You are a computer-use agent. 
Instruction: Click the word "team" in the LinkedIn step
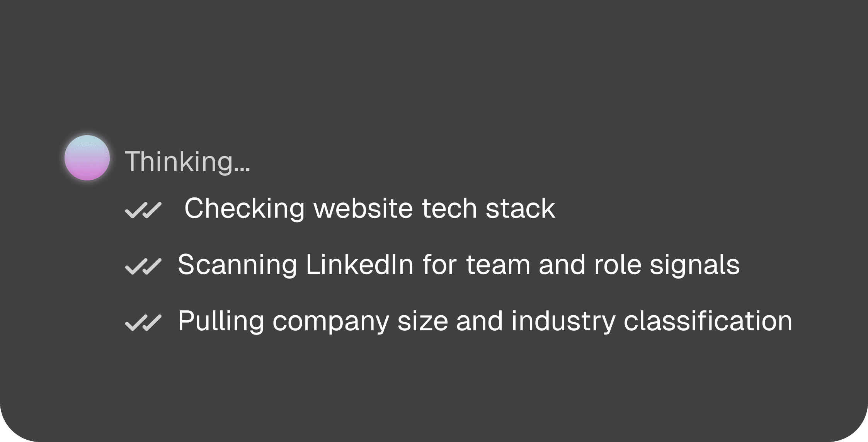coord(498,265)
